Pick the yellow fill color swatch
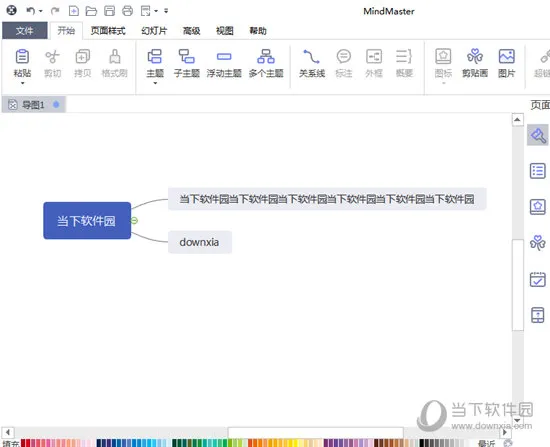Viewport: 550px width, 447px height. coord(296,443)
